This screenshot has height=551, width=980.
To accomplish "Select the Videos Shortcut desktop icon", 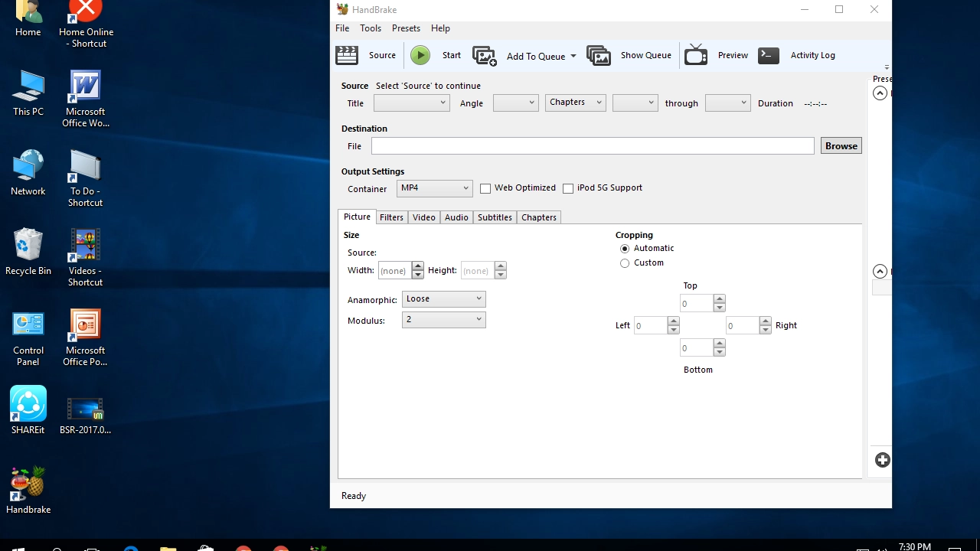I will click(x=86, y=258).
